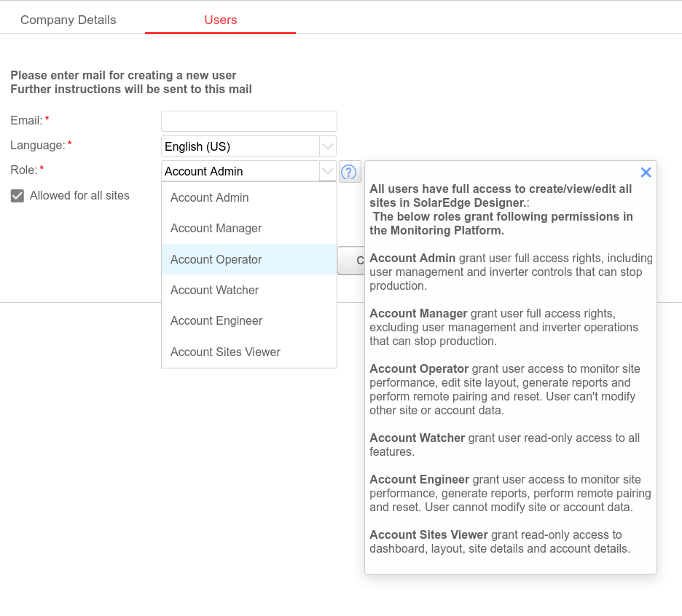Toggle the Allowed for all sites checkbox
The image size is (682, 616).
tap(17, 196)
